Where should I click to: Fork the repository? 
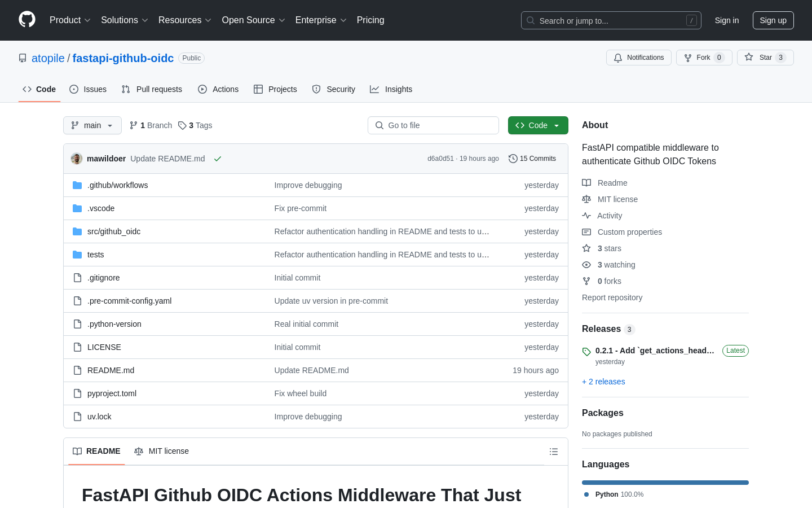coord(704,58)
